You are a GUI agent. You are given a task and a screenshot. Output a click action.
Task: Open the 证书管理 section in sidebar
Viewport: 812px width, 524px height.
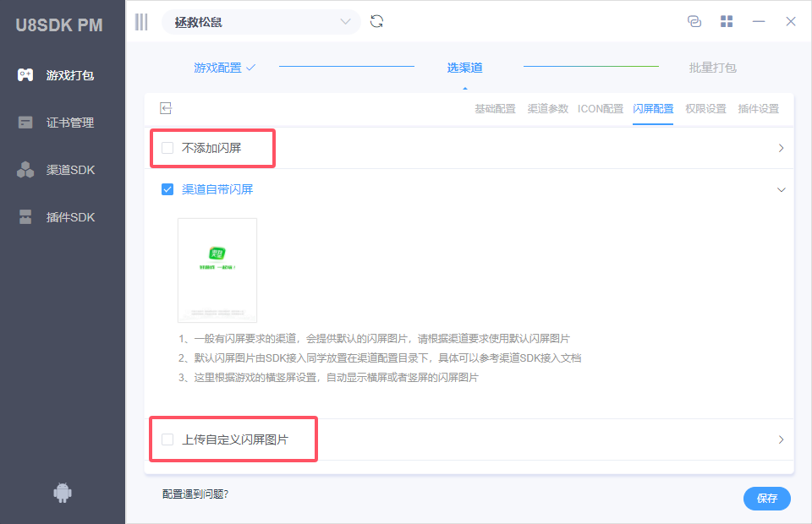pyautogui.click(x=62, y=123)
